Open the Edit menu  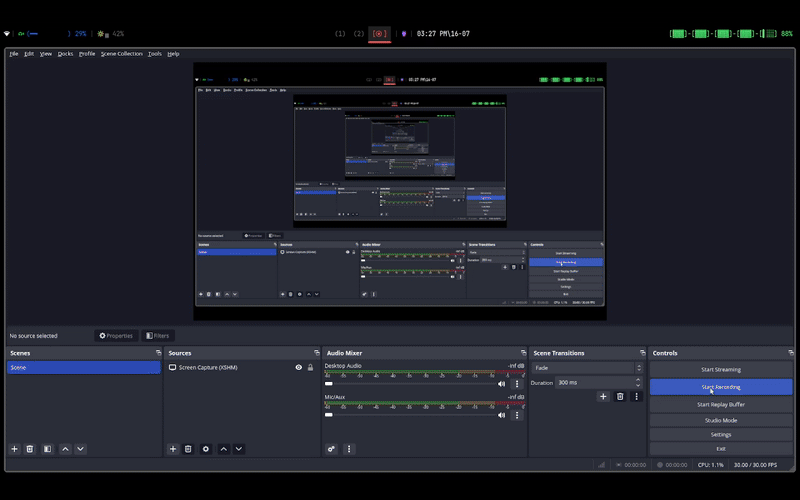29,54
